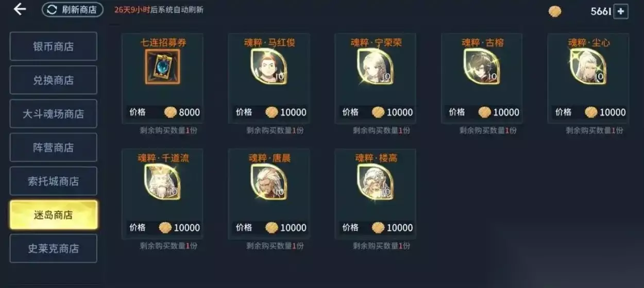Click the 8000 price of 七连招募券

[x=190, y=112]
